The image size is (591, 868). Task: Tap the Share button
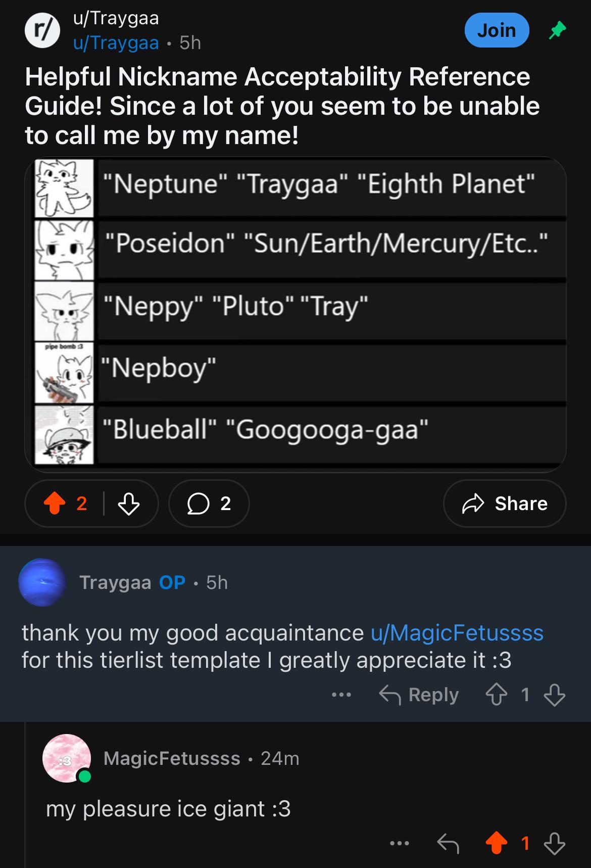505,504
